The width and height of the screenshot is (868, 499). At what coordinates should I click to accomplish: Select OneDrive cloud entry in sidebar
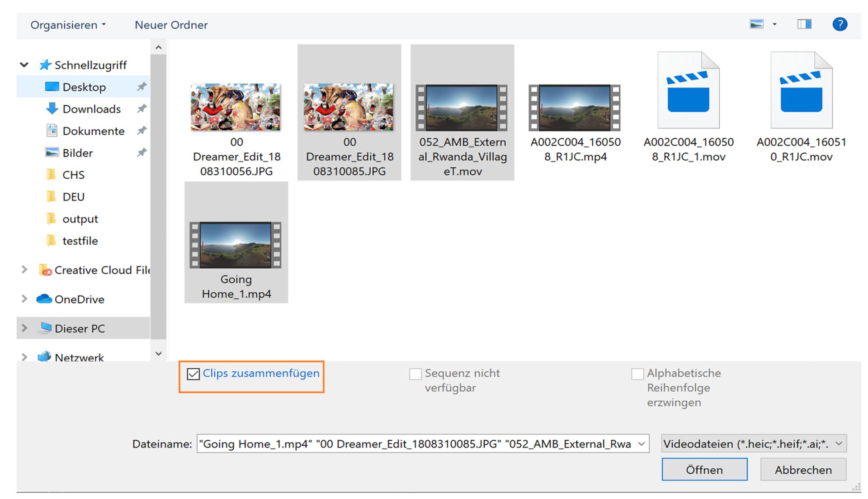[x=79, y=299]
